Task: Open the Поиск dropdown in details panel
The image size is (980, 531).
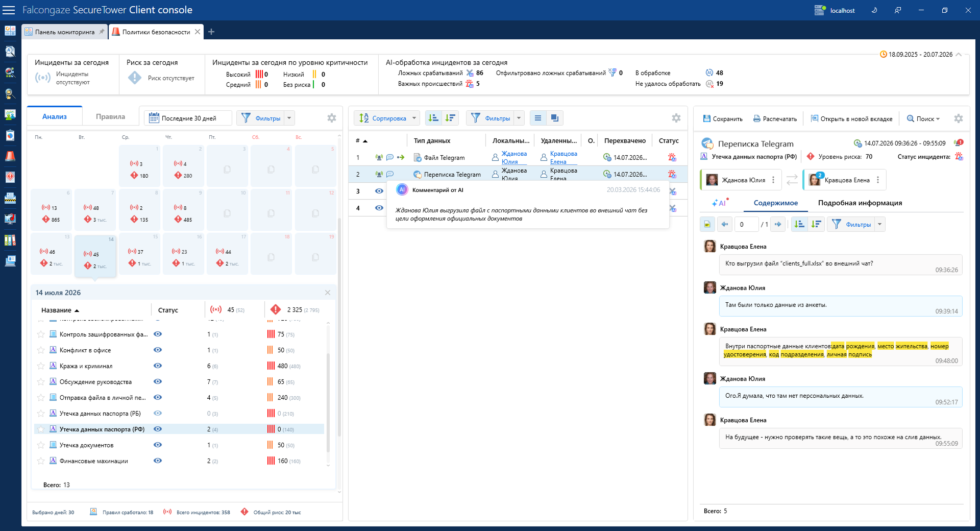Action: click(x=923, y=118)
